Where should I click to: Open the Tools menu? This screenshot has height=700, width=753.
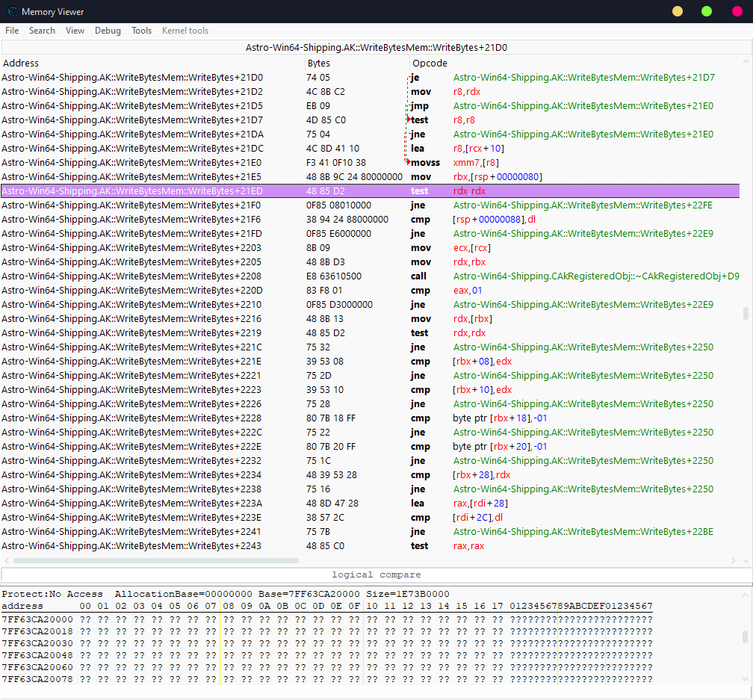[141, 31]
